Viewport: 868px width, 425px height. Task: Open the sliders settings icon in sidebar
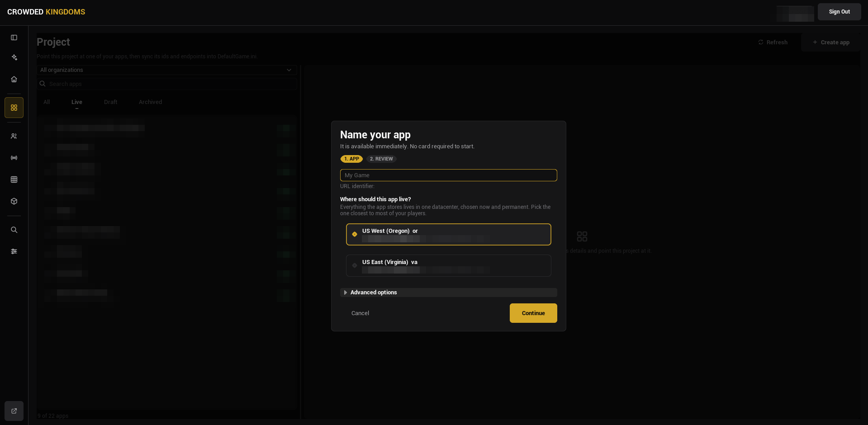14,251
